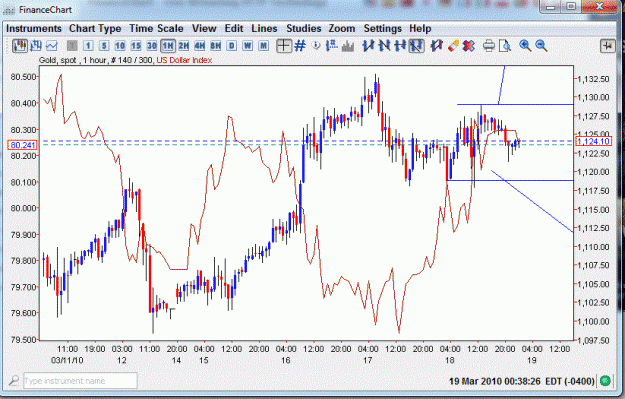
Task: Switch to the weekly W timeframe
Action: (x=248, y=46)
